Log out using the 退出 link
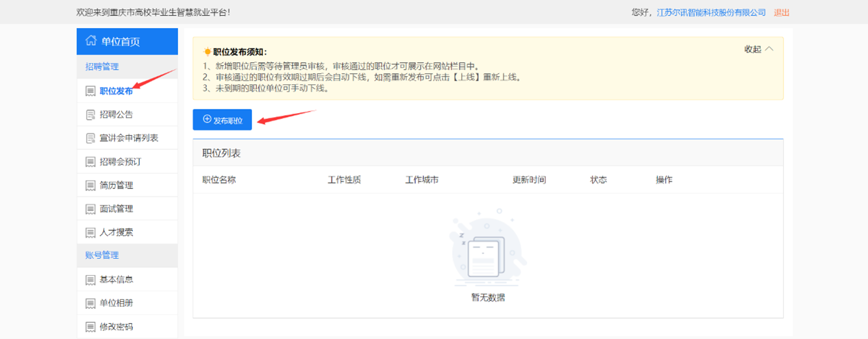This screenshot has width=868, height=339. pos(782,12)
